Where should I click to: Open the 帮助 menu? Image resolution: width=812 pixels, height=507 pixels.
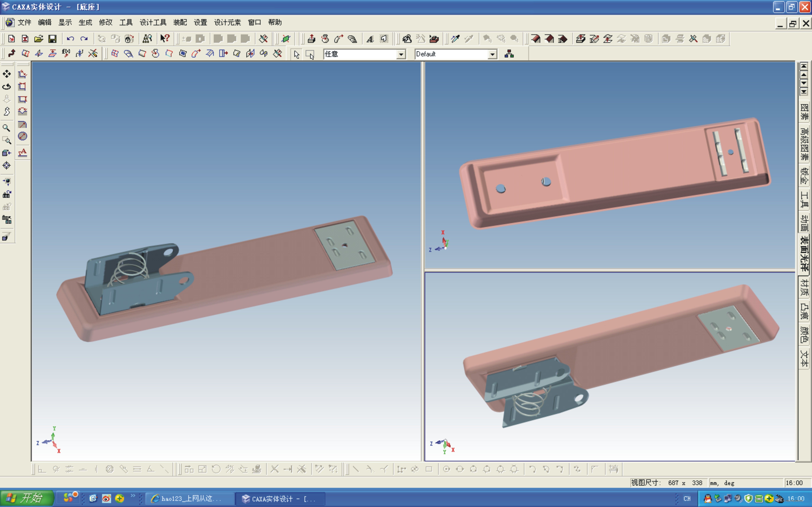pos(275,22)
